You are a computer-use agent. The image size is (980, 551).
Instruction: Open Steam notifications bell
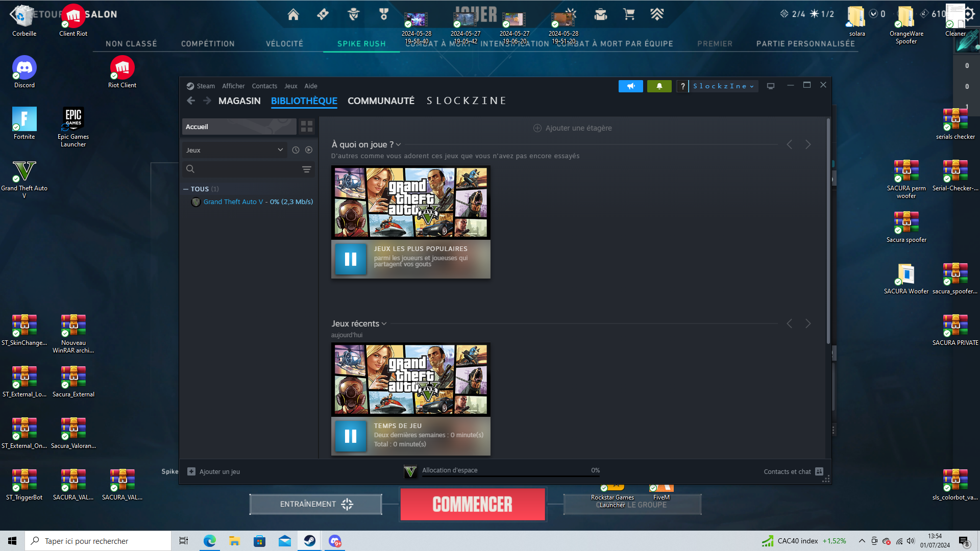pyautogui.click(x=659, y=86)
